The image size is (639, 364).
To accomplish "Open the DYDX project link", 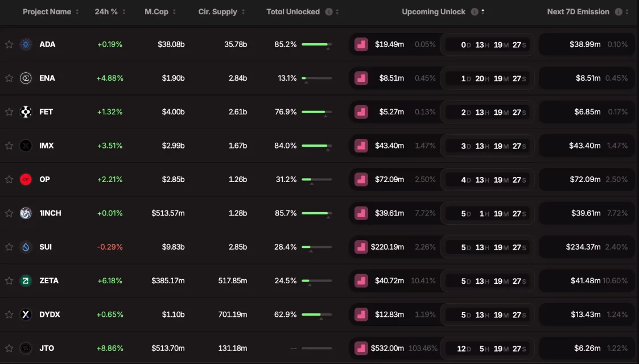I will click(x=50, y=315).
